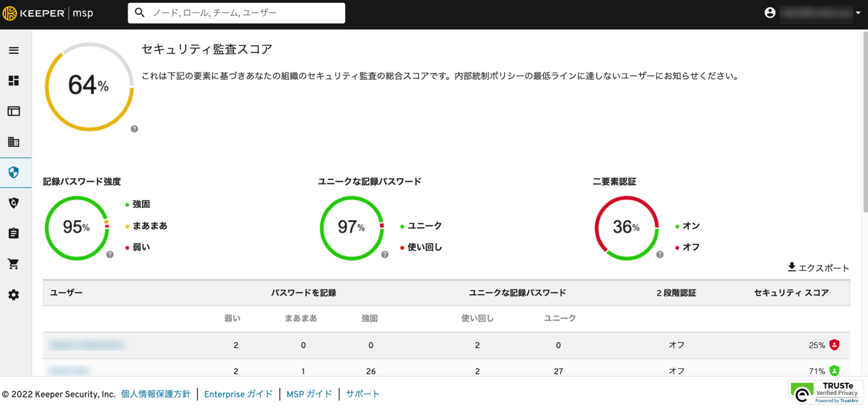Collapse the sidebar with the hamburger icon
Viewport: 868px width, 409px height.
pyautogui.click(x=13, y=50)
